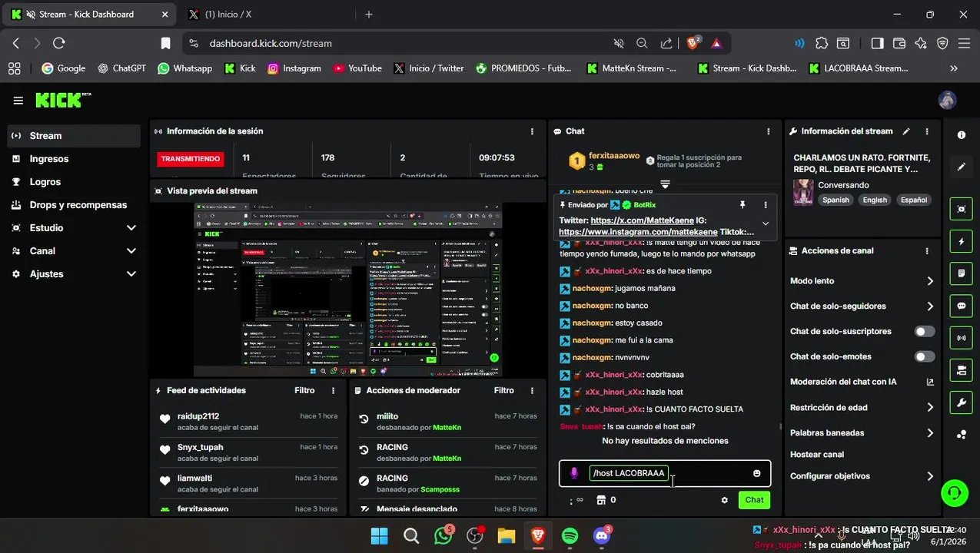Click the chat bubble icon in right rail
Viewport: 980px width, 553px height.
click(962, 306)
